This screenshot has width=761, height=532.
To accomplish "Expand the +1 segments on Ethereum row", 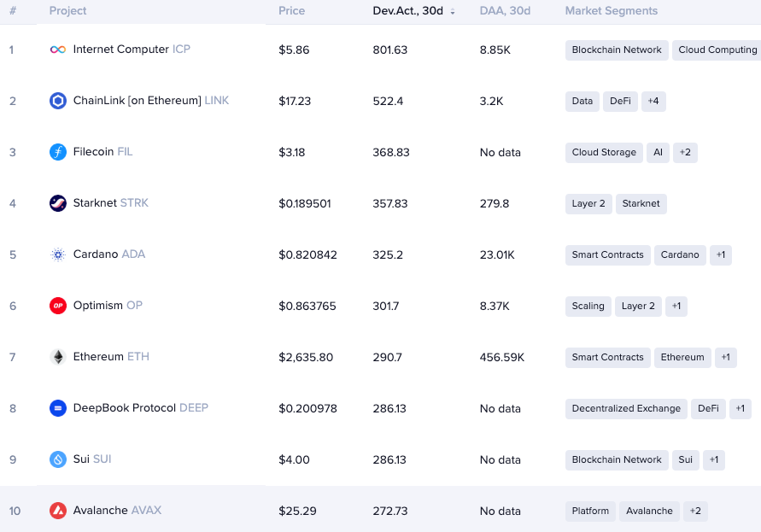I will click(726, 357).
